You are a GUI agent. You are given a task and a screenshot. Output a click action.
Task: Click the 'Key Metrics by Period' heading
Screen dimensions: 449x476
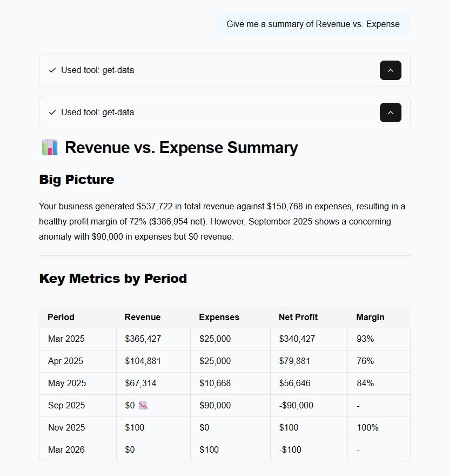click(x=113, y=279)
